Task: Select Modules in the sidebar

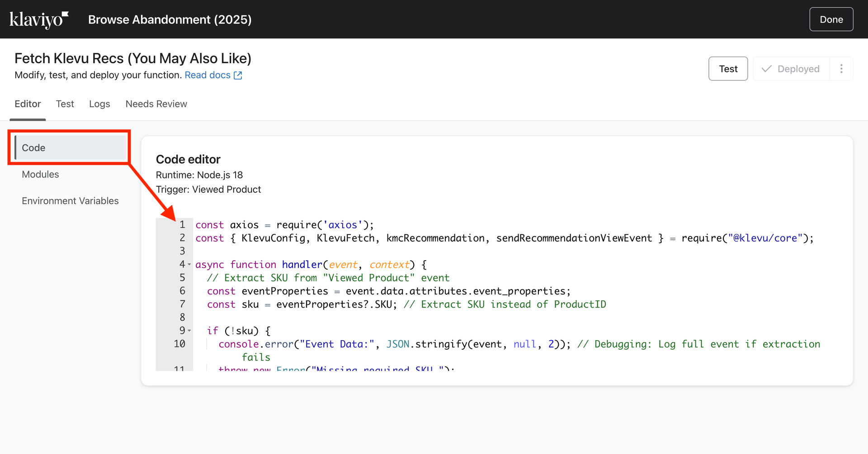Action: pos(40,174)
